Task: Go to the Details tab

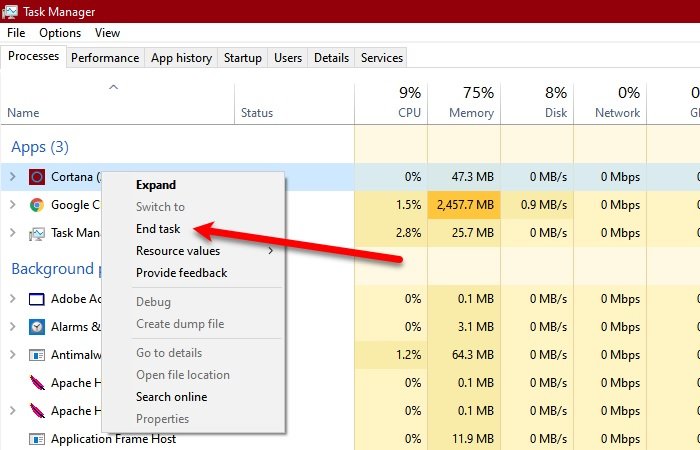Action: coord(331,58)
